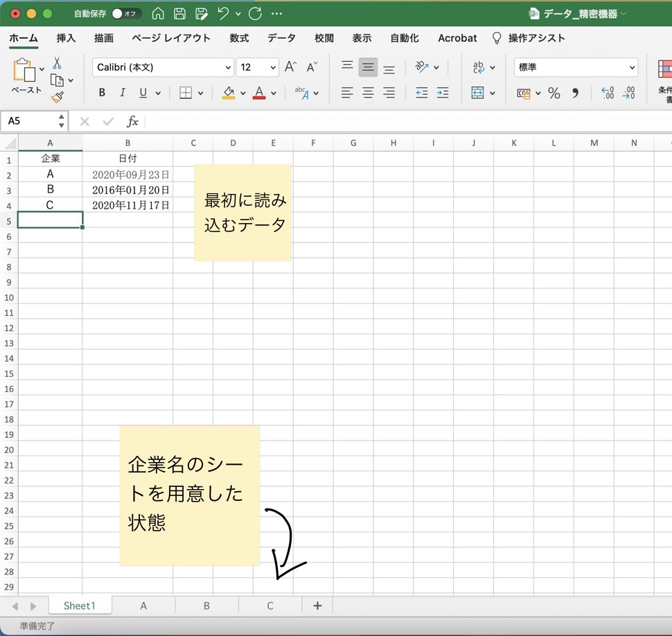Viewport: 672px width, 636px height.
Task: Open the データ ribbon tab
Action: (281, 38)
